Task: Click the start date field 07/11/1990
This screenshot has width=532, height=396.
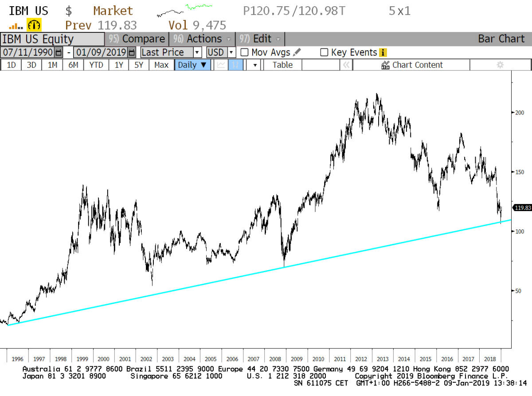Action: pyautogui.click(x=27, y=52)
